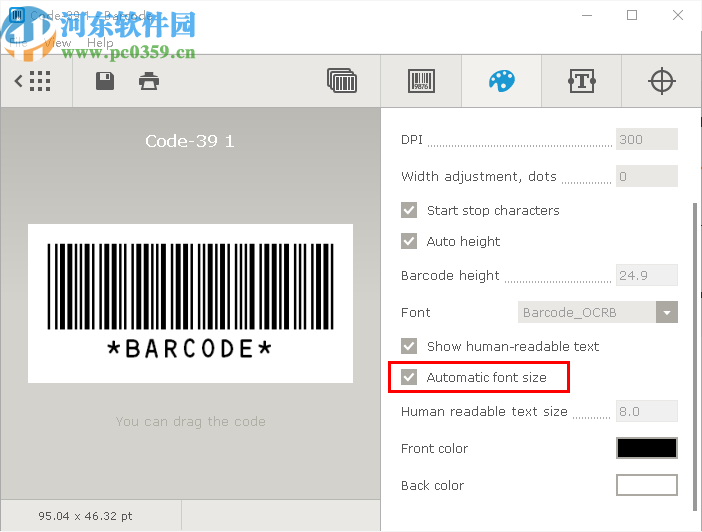Select the barcode preview image
Screen dimensions: 702x532
click(190, 303)
